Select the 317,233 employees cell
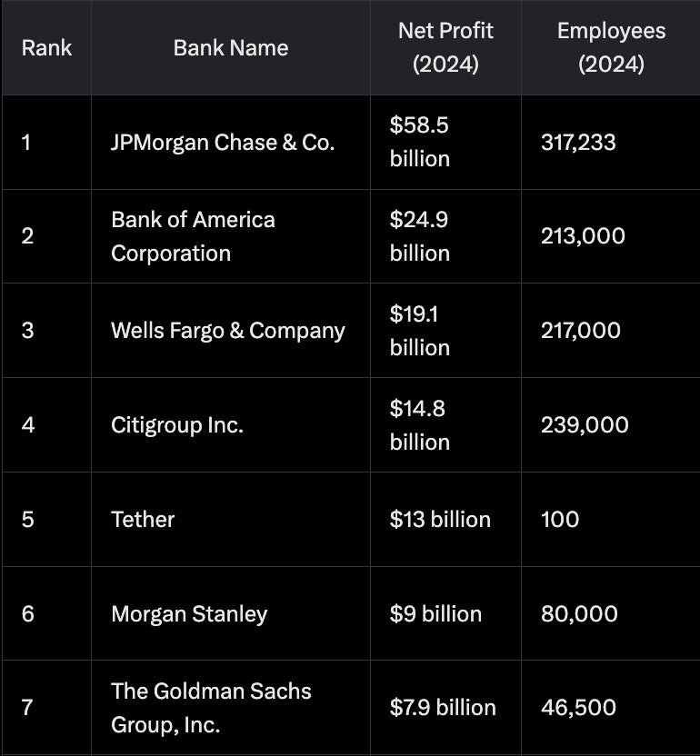 (578, 142)
